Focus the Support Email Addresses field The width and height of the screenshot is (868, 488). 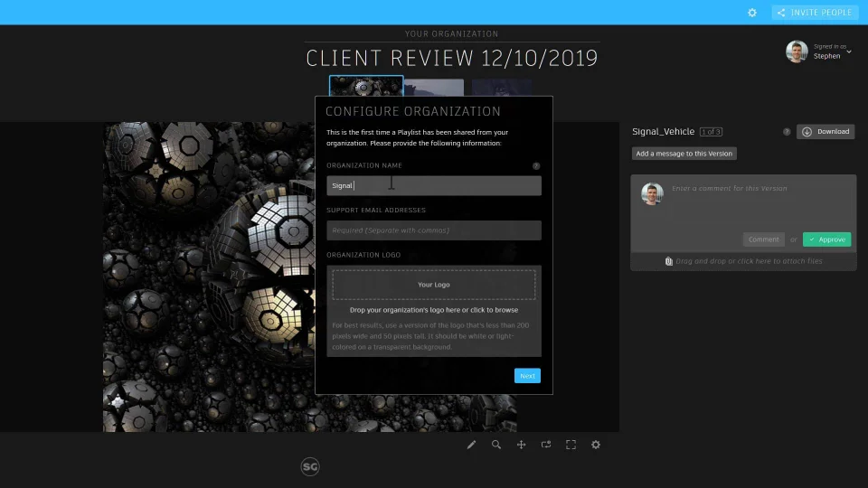tap(433, 230)
